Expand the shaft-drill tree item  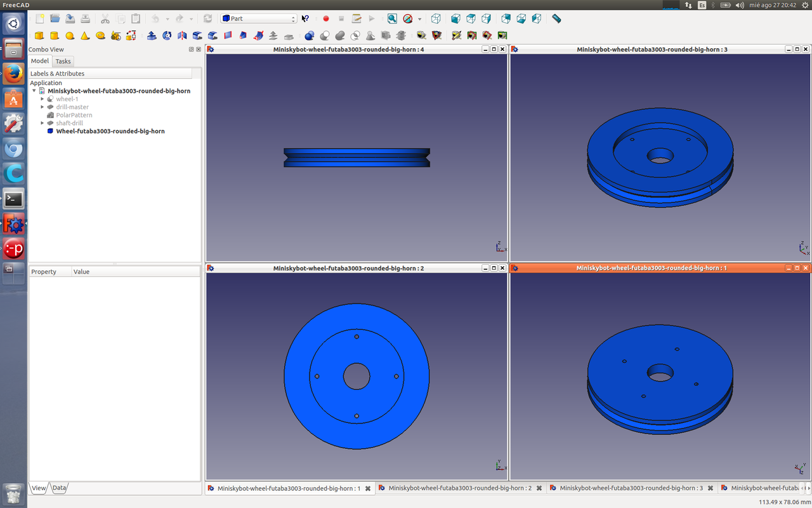click(x=43, y=123)
